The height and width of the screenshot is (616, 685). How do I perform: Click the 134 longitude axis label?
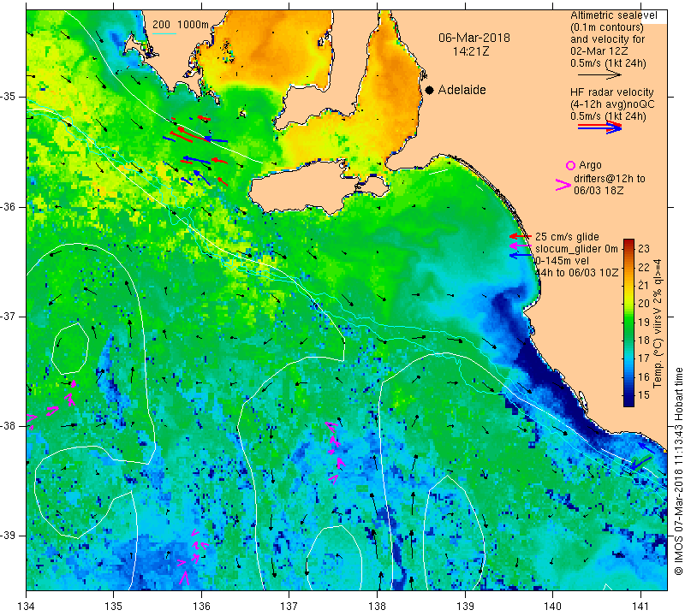click(x=27, y=606)
